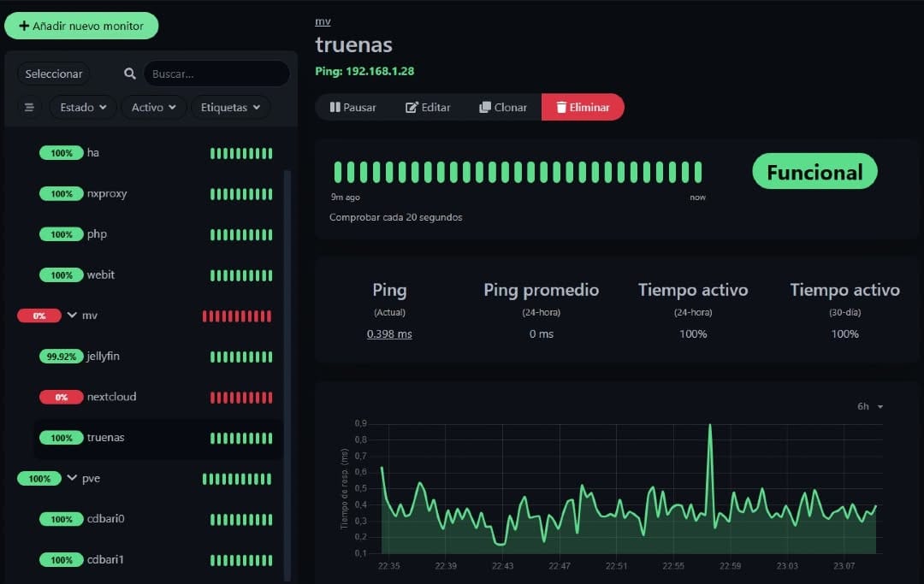Change the 6h chart range dropdown
Viewport: 924px width, 584px height.
click(870, 406)
